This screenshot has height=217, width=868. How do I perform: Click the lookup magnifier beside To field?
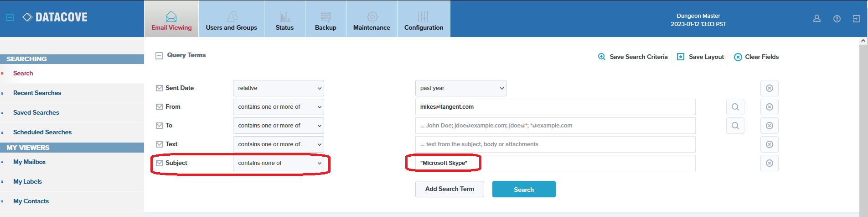click(x=735, y=126)
